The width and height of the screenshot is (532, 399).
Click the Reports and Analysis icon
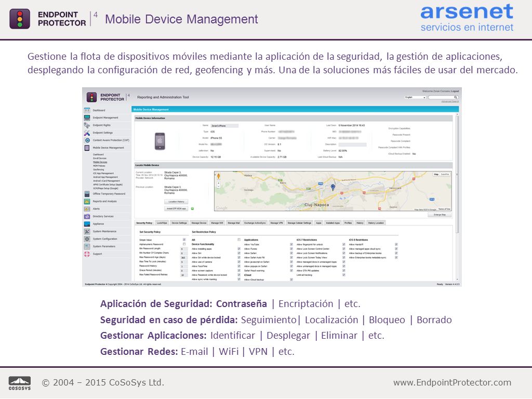[87, 202]
